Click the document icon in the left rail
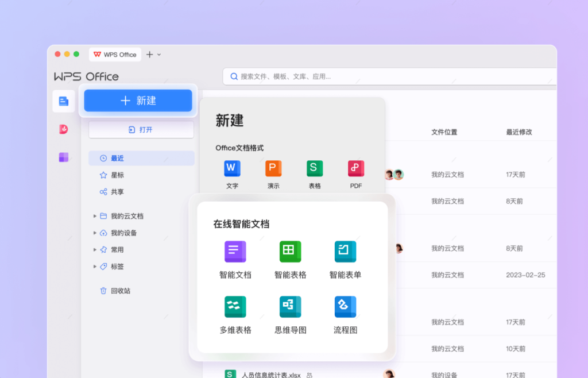The image size is (588, 378). [x=63, y=101]
